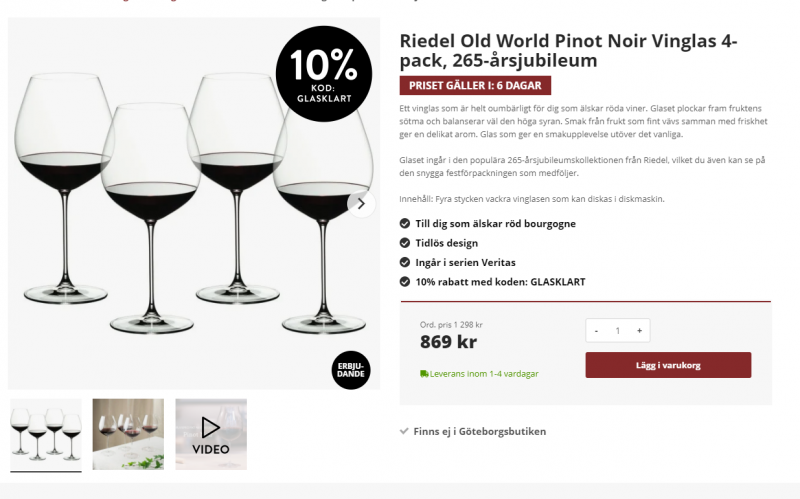Click checkmark icon beside Tidlös design
Image resolution: width=800 pixels, height=499 pixels.
404,243
